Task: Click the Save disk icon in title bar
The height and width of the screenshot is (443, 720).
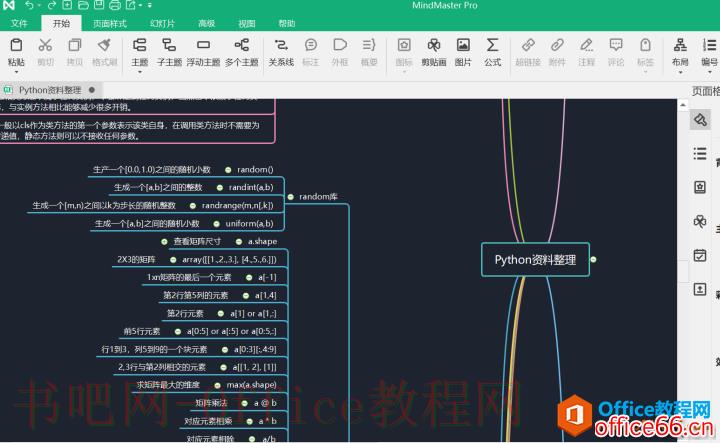Action: coord(99,6)
